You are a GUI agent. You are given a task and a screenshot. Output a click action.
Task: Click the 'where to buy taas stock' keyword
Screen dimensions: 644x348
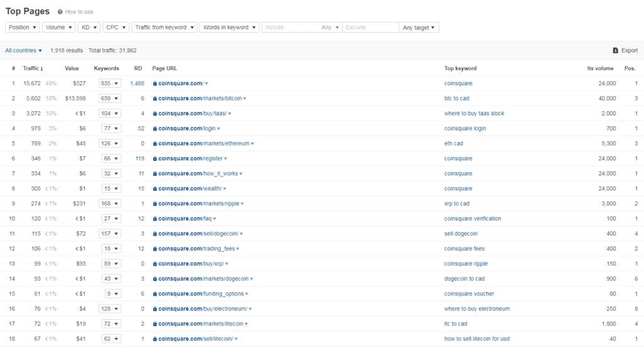click(x=474, y=113)
